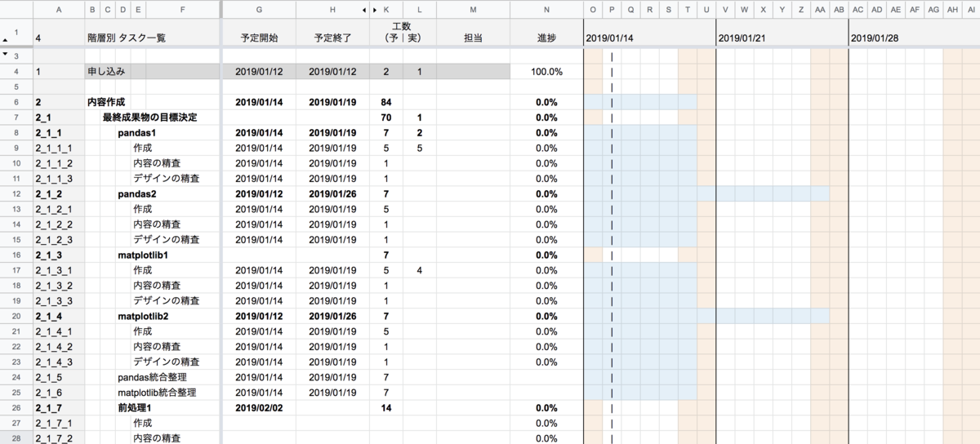Click the Gantt bar in the matplotlib2 row
This screenshot has height=444, width=980.
click(x=706, y=316)
